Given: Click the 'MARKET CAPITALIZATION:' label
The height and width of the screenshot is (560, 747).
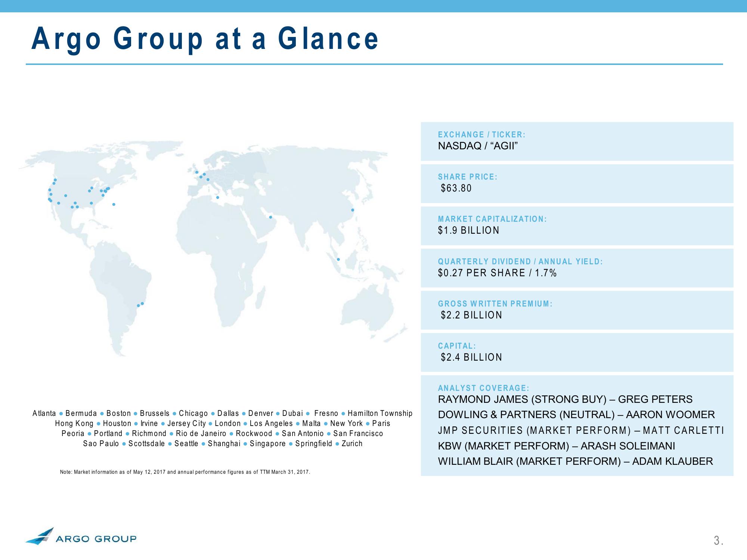Looking at the screenshot, I should [492, 219].
